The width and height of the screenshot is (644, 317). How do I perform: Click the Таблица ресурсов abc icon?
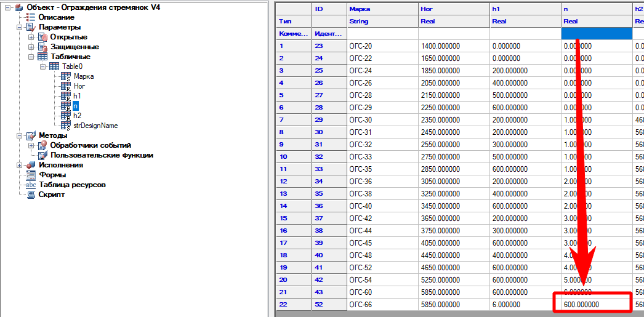click(31, 185)
